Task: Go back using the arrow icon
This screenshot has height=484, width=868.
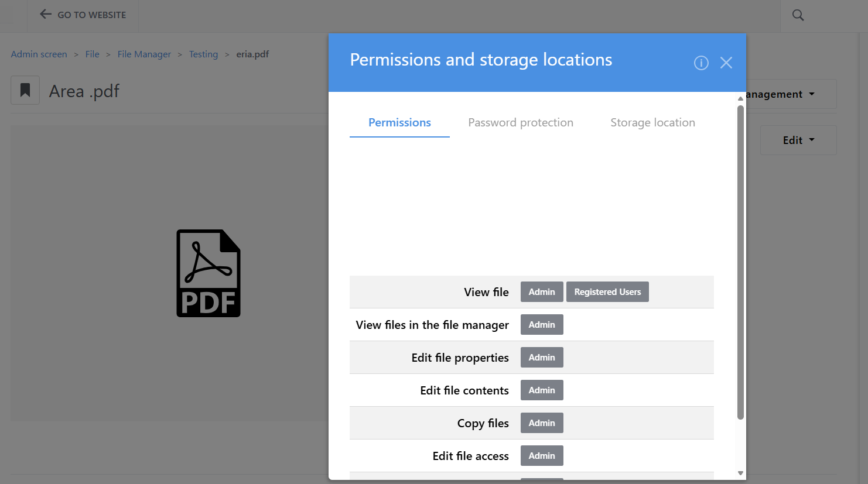Action: point(46,14)
